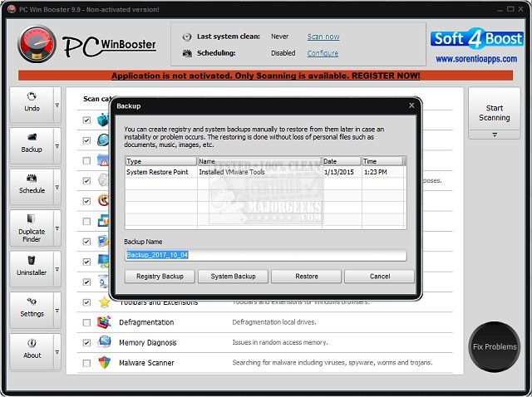
Task: Launch the Uninstaller tool
Action: pos(32,269)
